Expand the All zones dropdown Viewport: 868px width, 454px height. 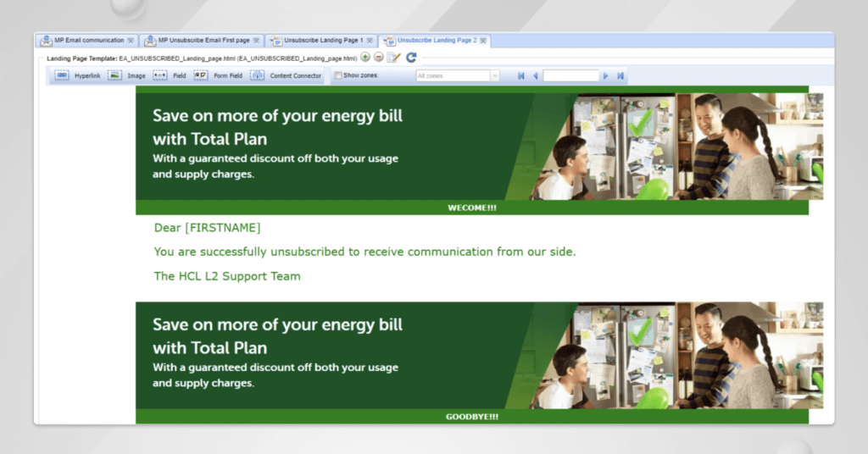click(494, 75)
